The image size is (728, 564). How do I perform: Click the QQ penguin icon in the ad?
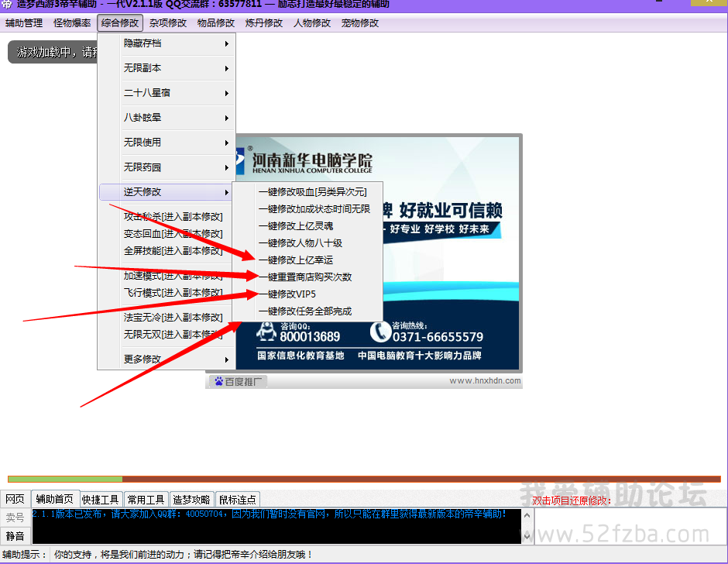point(266,332)
